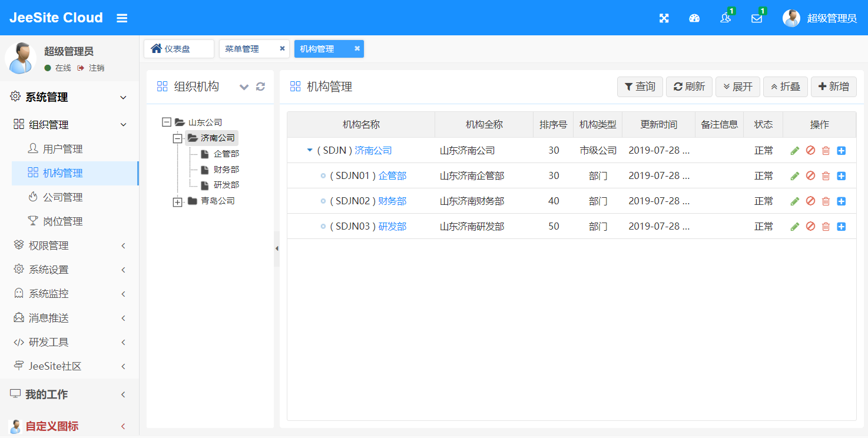Open the mail messages icon
The image size is (868, 438).
pos(757,18)
